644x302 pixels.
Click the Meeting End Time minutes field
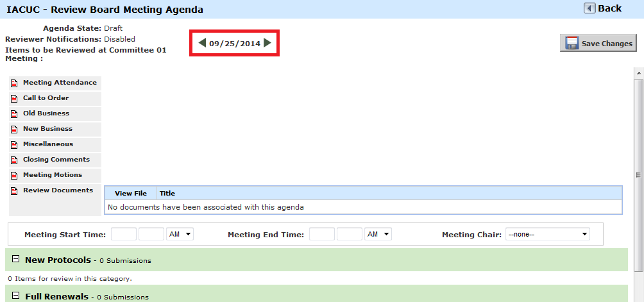(350, 234)
